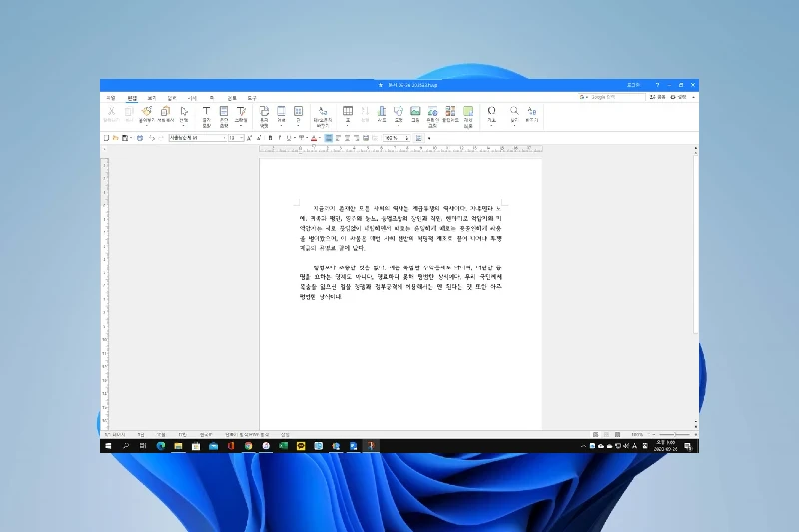The image size is (799, 532).
Task: Click the login link in the title bar
Action: click(x=633, y=85)
